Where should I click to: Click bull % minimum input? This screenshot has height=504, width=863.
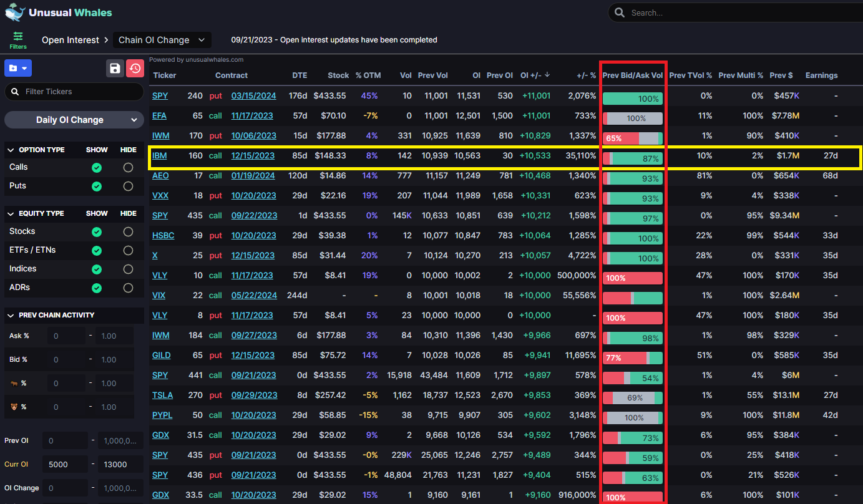pos(66,383)
